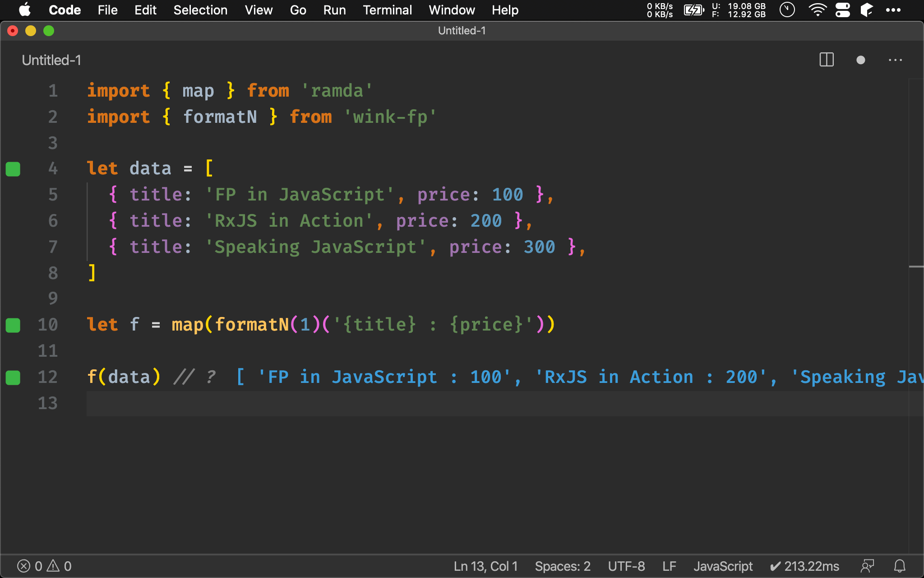
Task: Click the green coverage marker on line 12
Action: tap(13, 378)
